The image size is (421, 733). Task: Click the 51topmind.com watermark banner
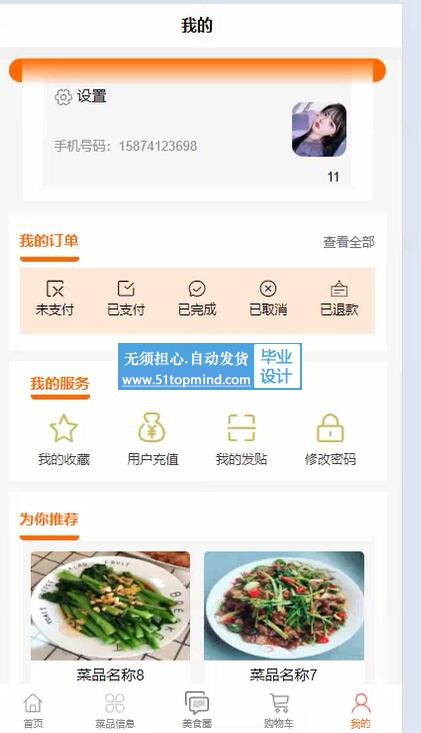(x=210, y=366)
